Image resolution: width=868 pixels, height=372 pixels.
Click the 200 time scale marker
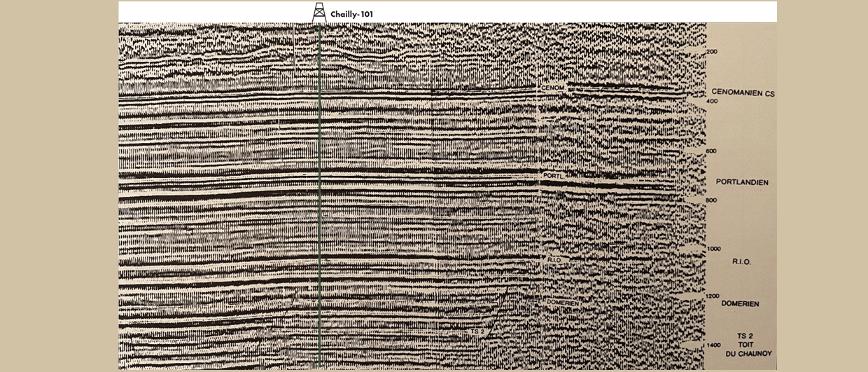point(712,53)
